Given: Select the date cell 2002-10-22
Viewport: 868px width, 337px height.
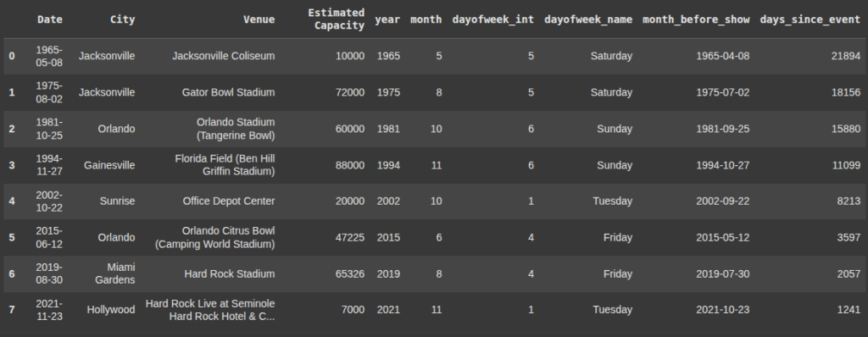Looking at the screenshot, I should [x=49, y=202].
